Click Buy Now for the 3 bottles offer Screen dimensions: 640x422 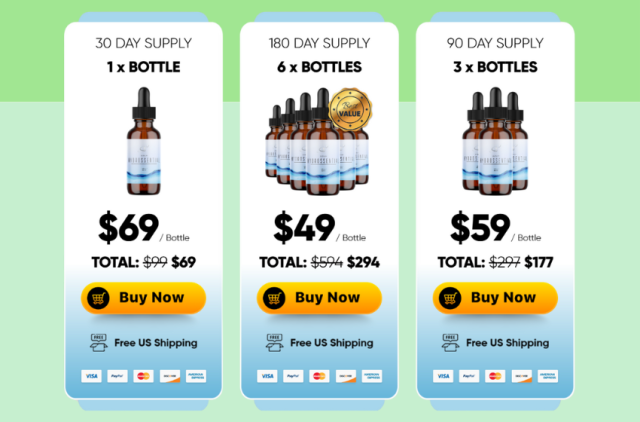pos(495,298)
